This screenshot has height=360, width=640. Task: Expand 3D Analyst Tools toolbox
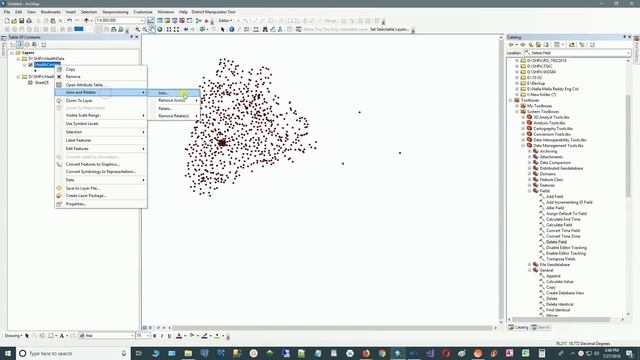click(524, 117)
